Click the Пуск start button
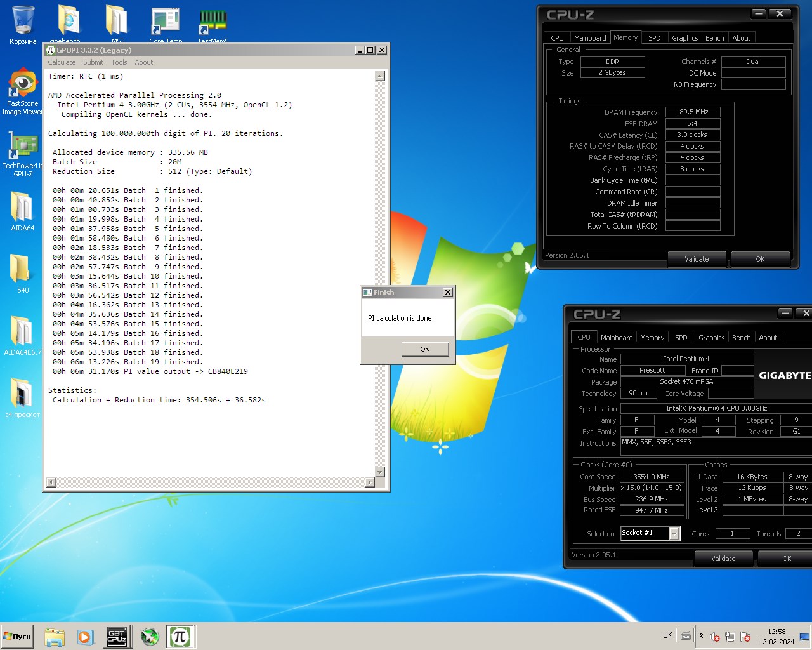Viewport: 812px width, 650px height. coord(18,637)
